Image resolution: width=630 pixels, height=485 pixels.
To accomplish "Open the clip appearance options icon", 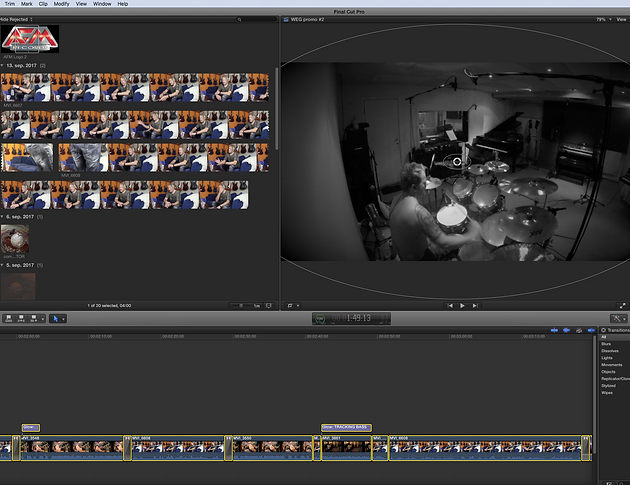I will [x=269, y=306].
